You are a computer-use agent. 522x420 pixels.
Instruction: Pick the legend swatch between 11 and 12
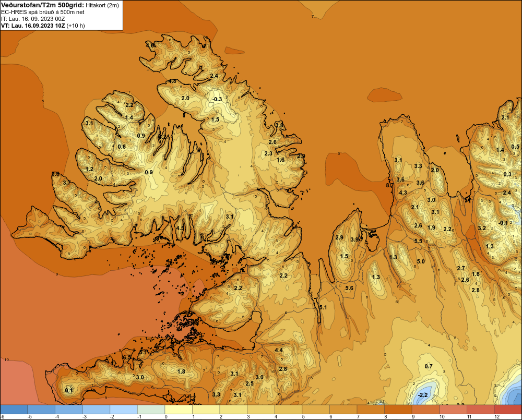coord(481,410)
